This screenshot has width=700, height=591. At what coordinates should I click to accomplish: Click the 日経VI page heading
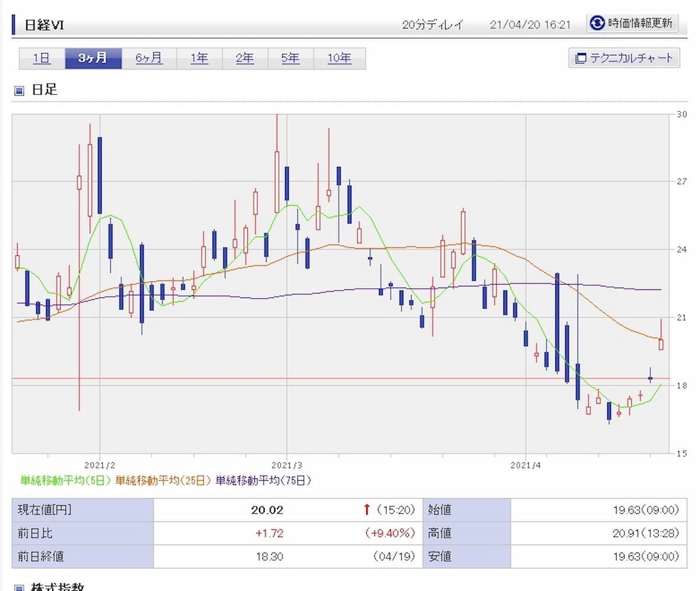click(44, 25)
